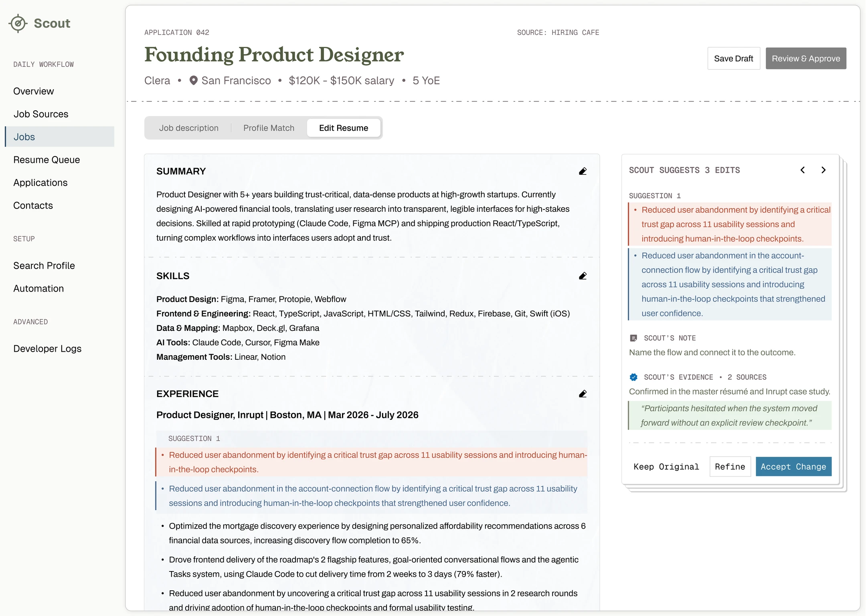Click the green evidence quote block
866x616 pixels.
(730, 415)
